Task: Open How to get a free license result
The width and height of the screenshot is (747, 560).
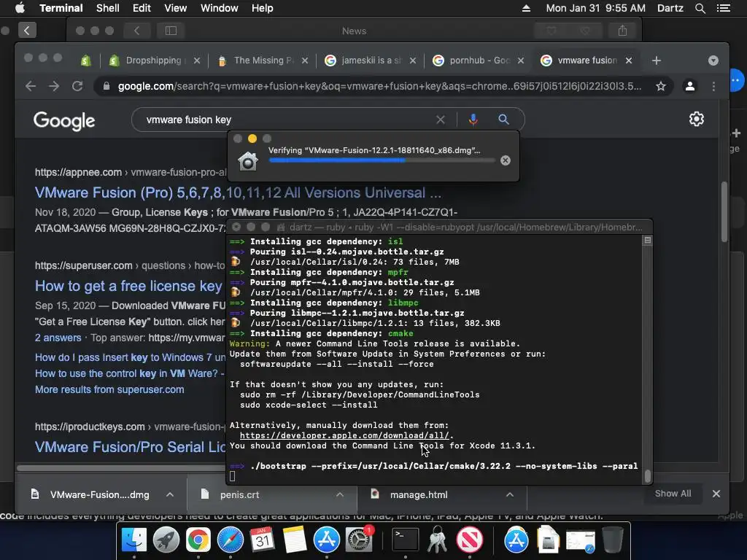Action: (x=128, y=286)
